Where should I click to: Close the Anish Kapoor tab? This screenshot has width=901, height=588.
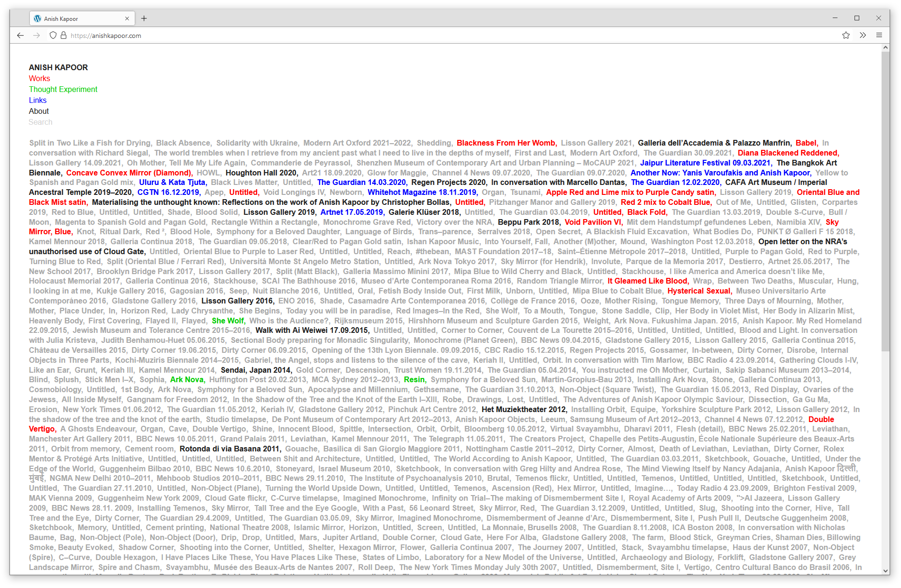(127, 18)
